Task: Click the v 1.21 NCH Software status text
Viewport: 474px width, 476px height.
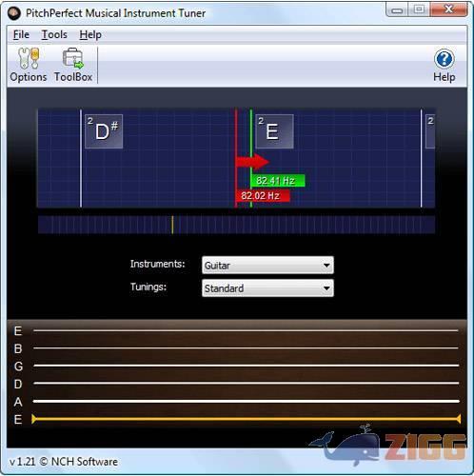Action: point(64,462)
